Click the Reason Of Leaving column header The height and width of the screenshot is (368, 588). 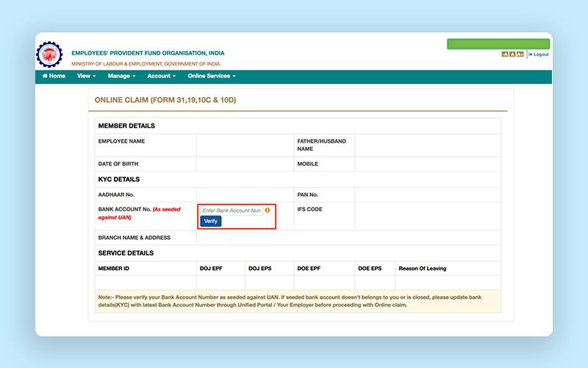(423, 269)
